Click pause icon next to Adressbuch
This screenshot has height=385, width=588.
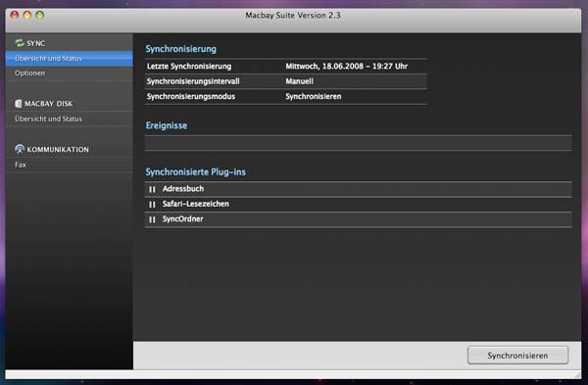pyautogui.click(x=152, y=189)
